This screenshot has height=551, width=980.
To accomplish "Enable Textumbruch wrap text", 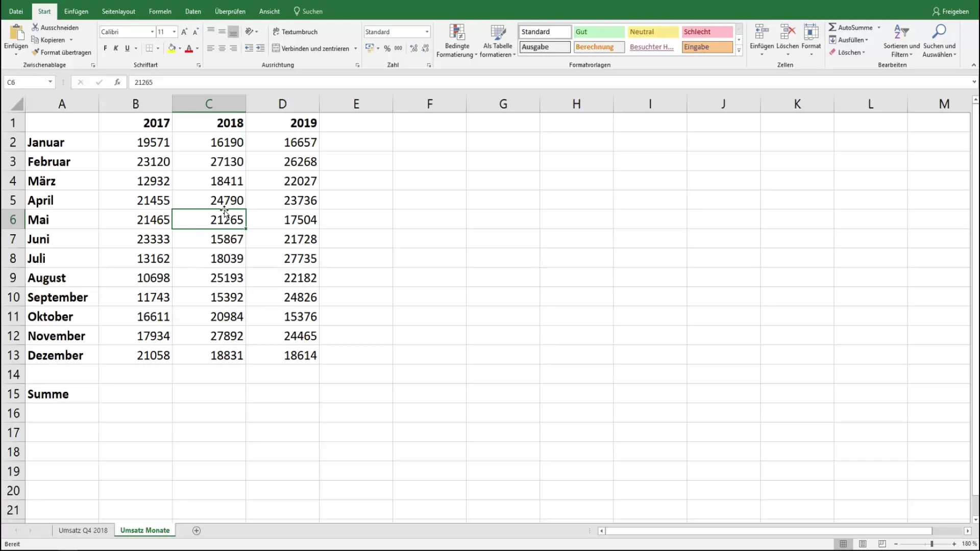I will (295, 32).
